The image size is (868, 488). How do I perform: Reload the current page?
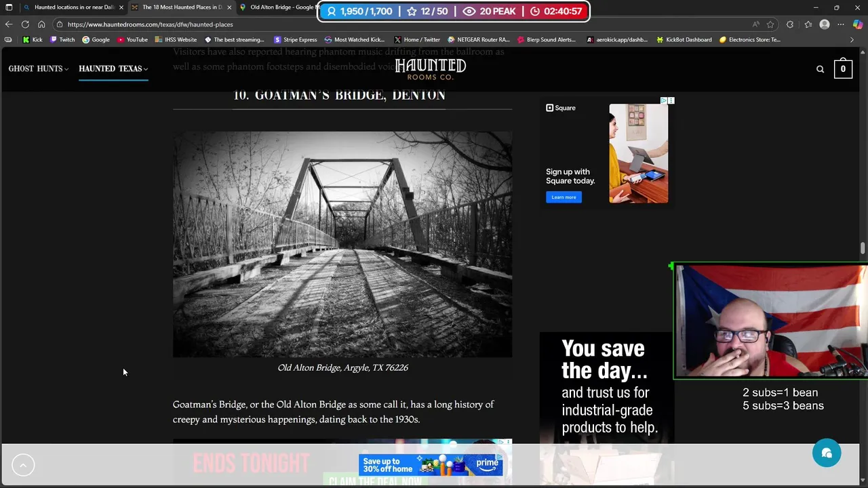tap(25, 24)
